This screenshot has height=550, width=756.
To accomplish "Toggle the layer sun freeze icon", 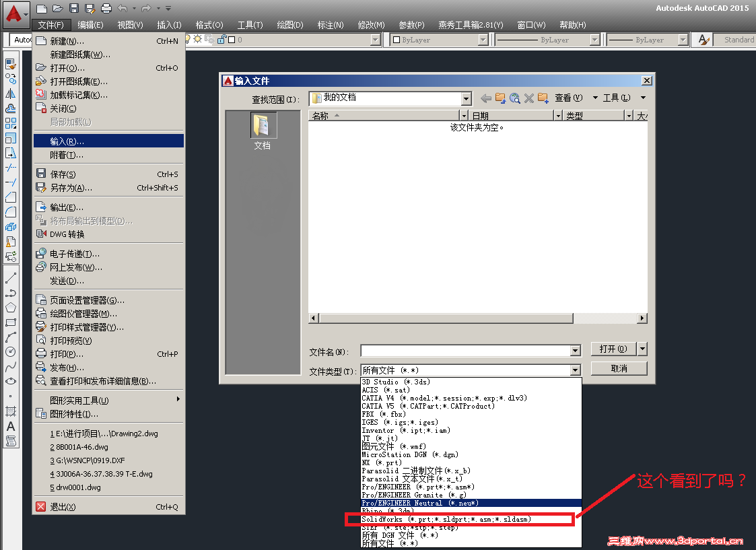I will [198, 40].
